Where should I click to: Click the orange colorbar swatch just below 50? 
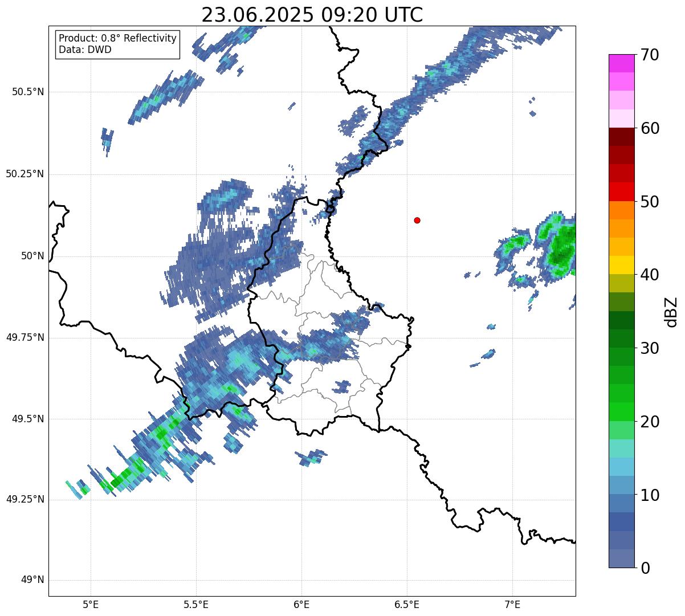point(622,210)
